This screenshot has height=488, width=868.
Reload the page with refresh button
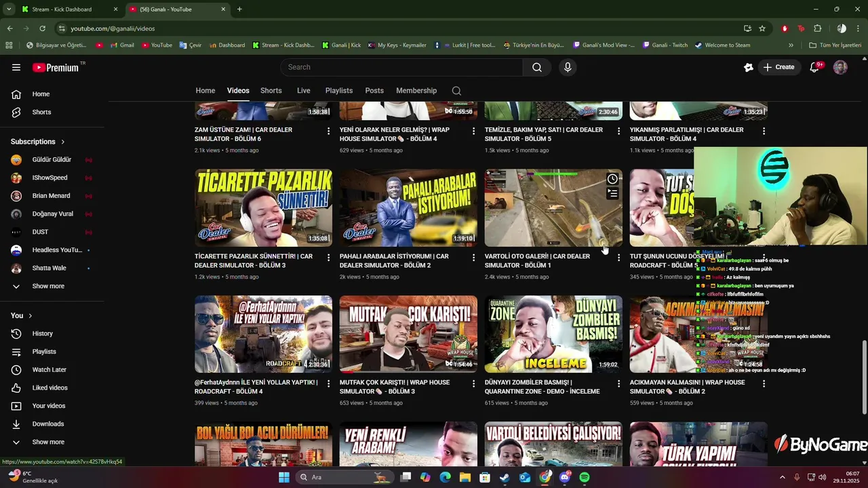(x=42, y=28)
